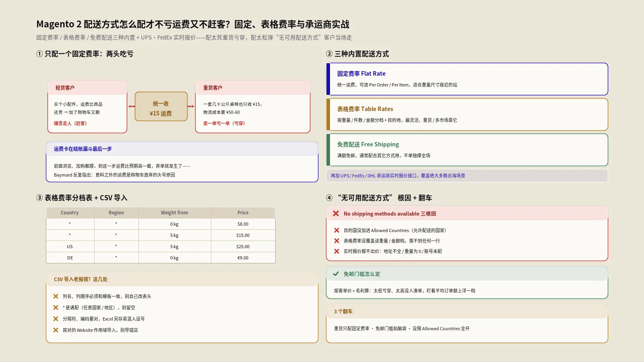Click the 重货客户 card header
Screen dimensions: 644x362
(x=252, y=88)
